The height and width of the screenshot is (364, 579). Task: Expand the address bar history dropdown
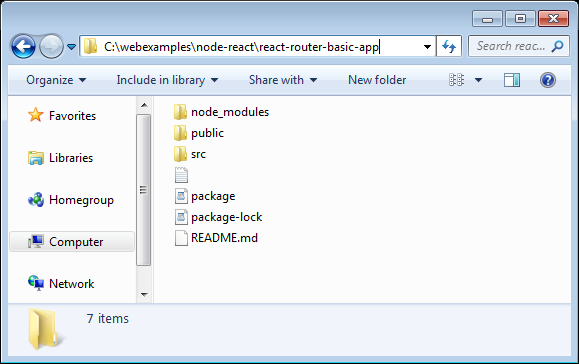[427, 47]
